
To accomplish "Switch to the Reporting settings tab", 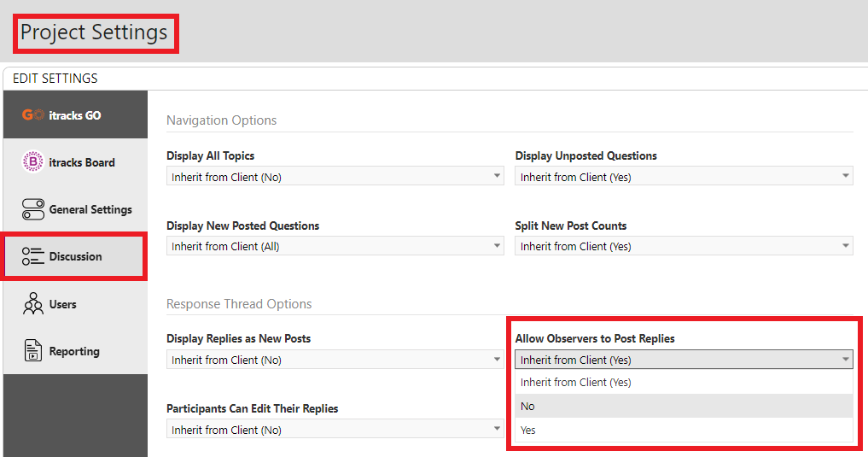I will tap(75, 350).
